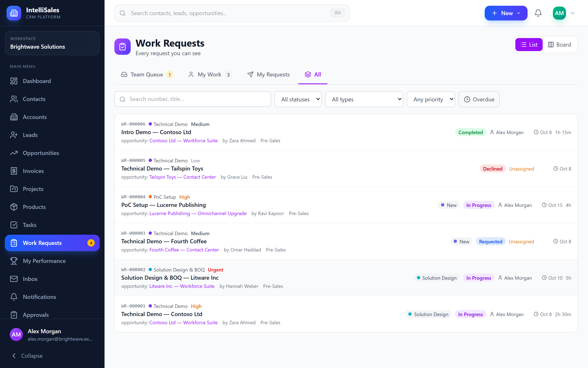Click the Opportunities trend-line icon
The image size is (588, 368).
[x=14, y=153]
